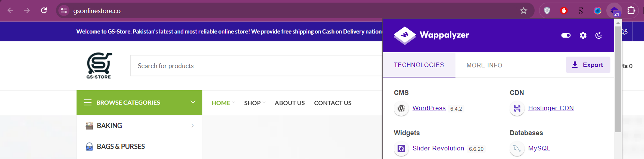This screenshot has height=159, width=644.
Task: Click the shield extension icon
Action: [547, 11]
